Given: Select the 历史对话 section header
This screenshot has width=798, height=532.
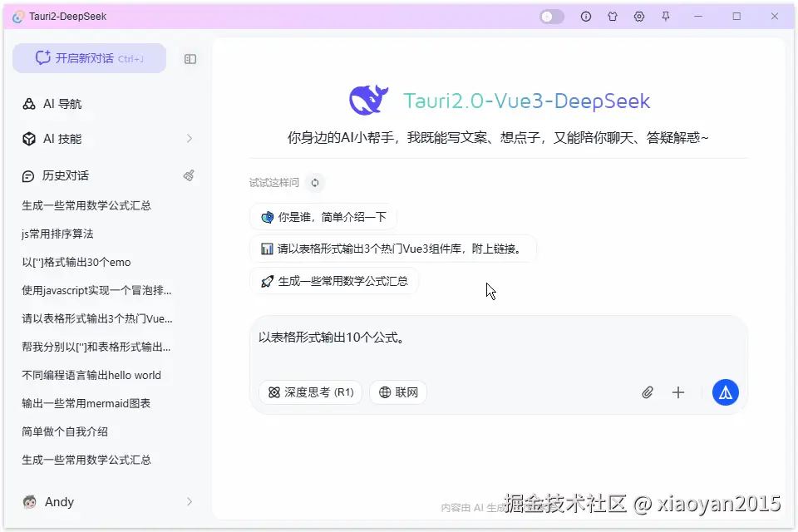Looking at the screenshot, I should point(65,175).
